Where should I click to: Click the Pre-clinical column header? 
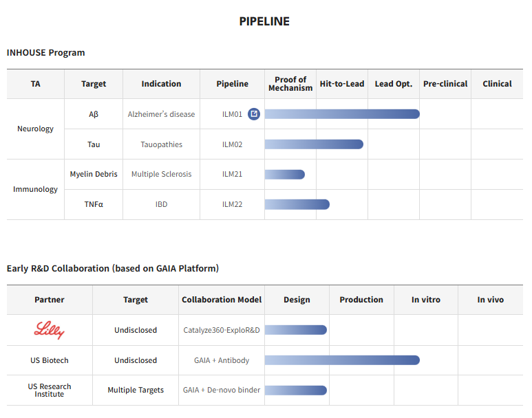pos(445,84)
